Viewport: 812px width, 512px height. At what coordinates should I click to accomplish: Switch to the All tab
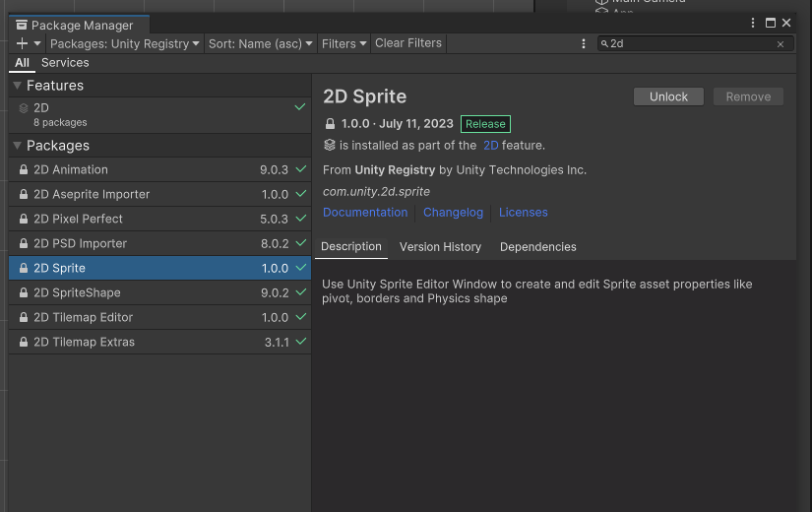(22, 63)
